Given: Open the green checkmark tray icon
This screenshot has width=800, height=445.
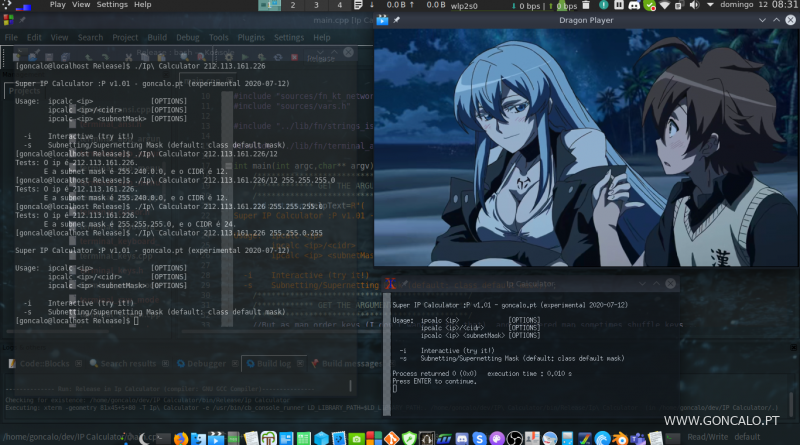Looking at the screenshot, I should click(649, 6).
